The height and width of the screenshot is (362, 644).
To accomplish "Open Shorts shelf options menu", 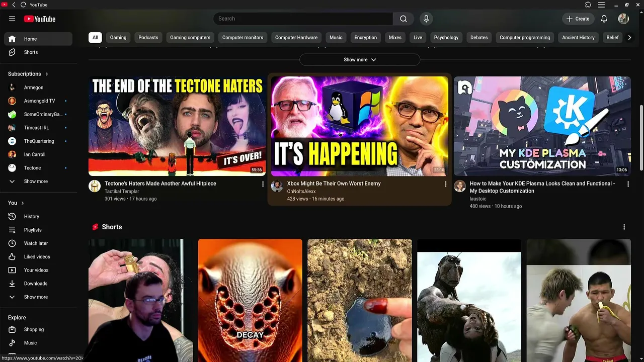I will tap(624, 227).
